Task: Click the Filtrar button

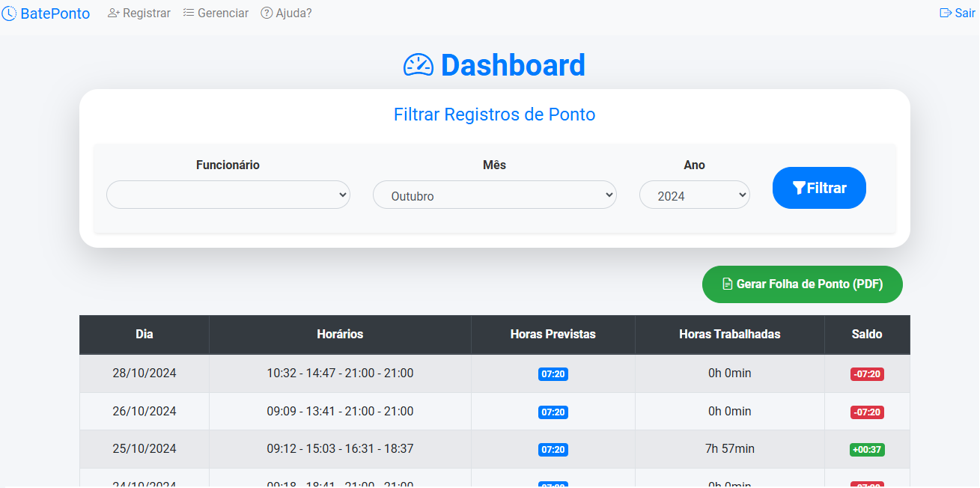Action: coord(819,188)
